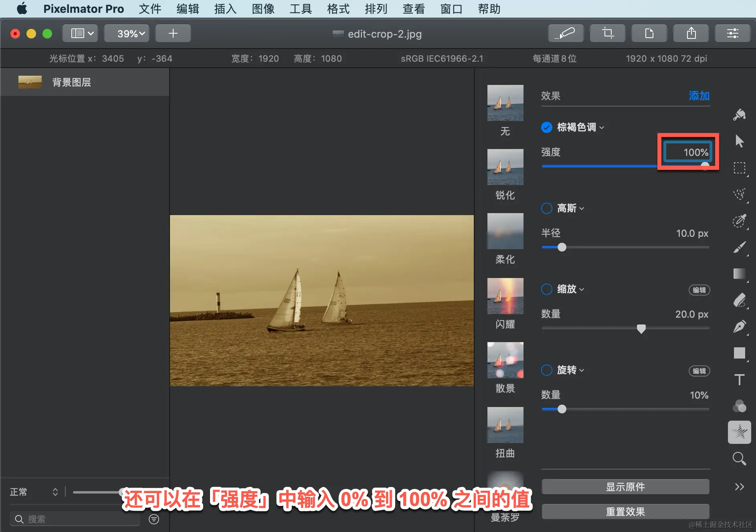This screenshot has height=532, width=756.
Task: Disable the 棕褐色调 effect checkbox
Action: tap(546, 127)
